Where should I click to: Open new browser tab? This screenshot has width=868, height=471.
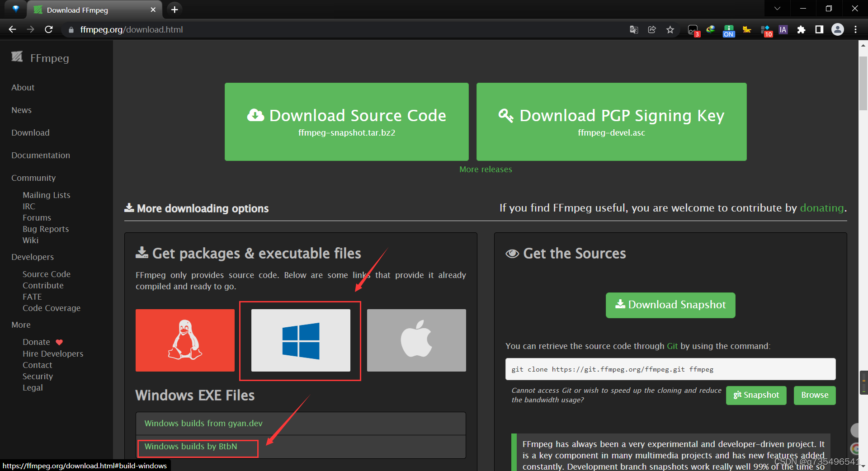(175, 9)
